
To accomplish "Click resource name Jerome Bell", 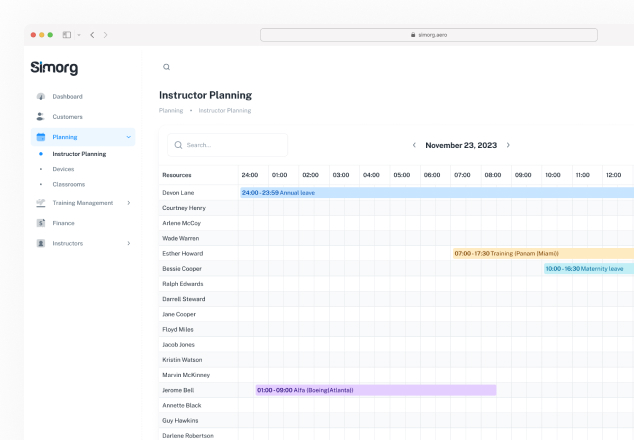I will [x=178, y=390].
